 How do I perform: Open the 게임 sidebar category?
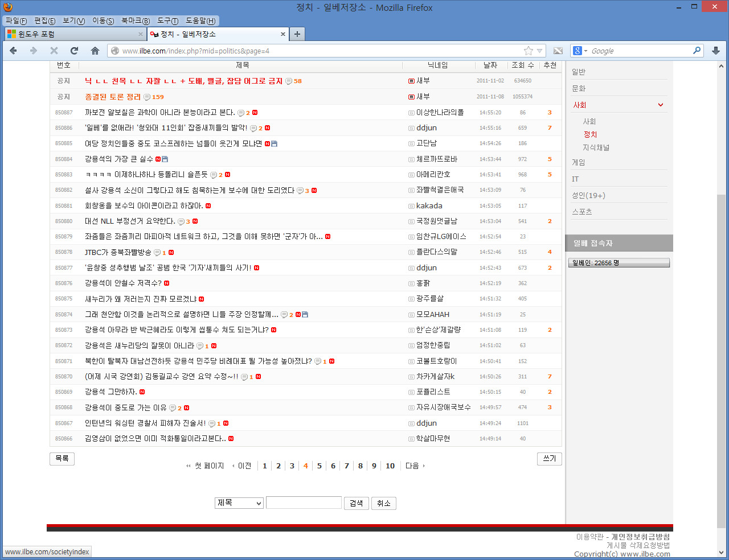[578, 162]
